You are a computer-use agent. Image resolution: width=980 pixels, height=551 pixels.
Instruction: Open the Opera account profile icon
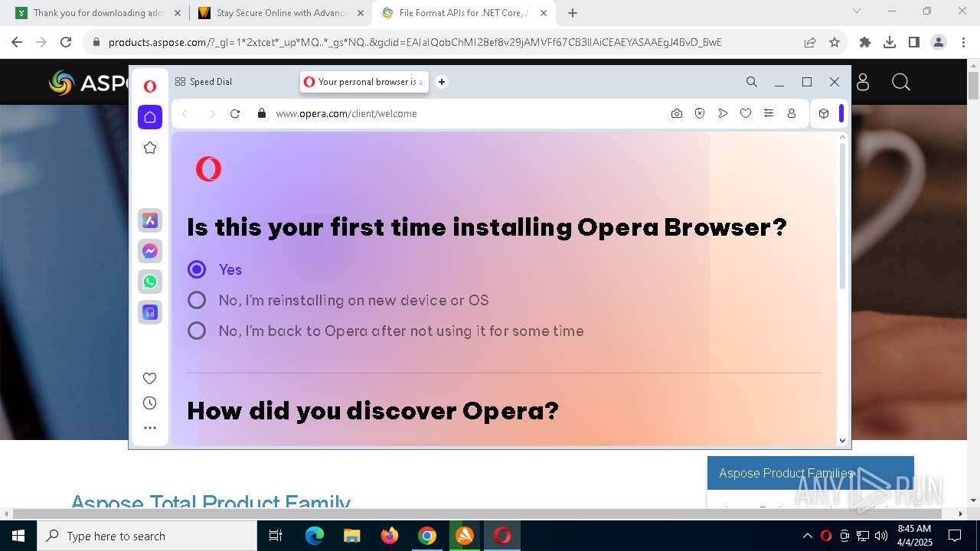tap(792, 113)
